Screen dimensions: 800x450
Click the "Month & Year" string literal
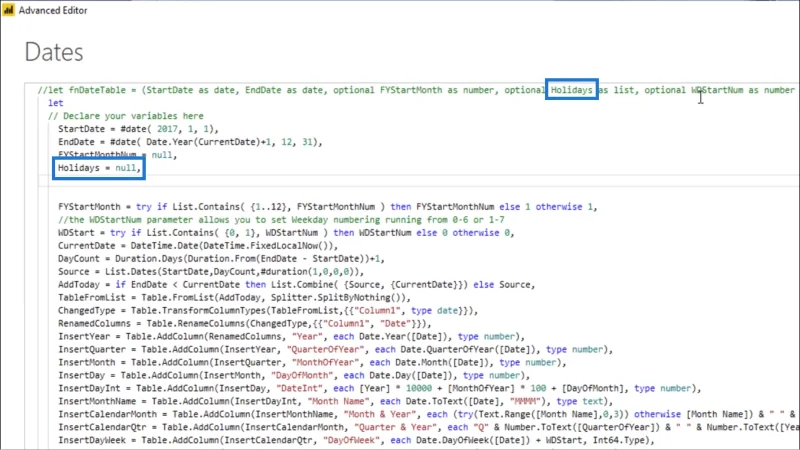(x=382, y=414)
